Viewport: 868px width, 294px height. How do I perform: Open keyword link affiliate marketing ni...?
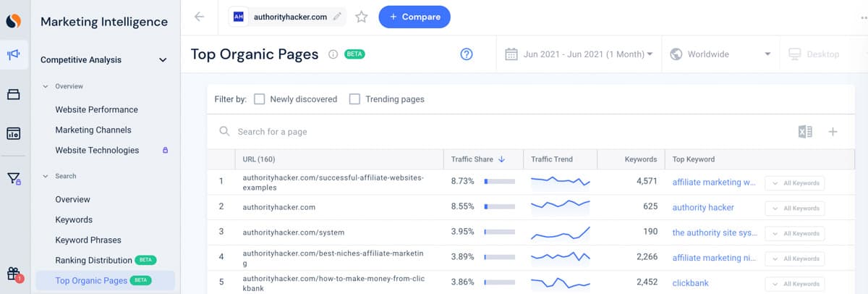click(714, 258)
